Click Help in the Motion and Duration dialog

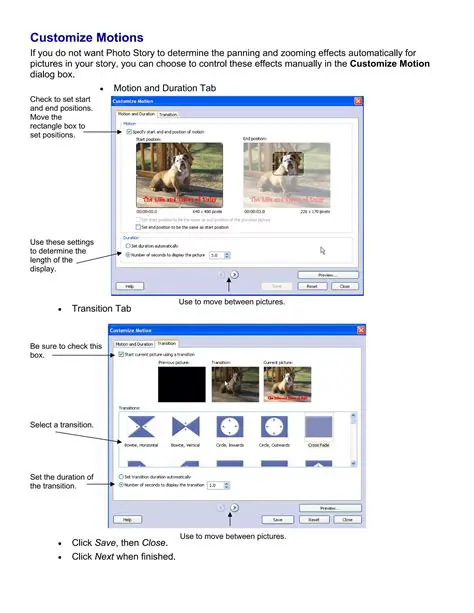pyautogui.click(x=130, y=287)
